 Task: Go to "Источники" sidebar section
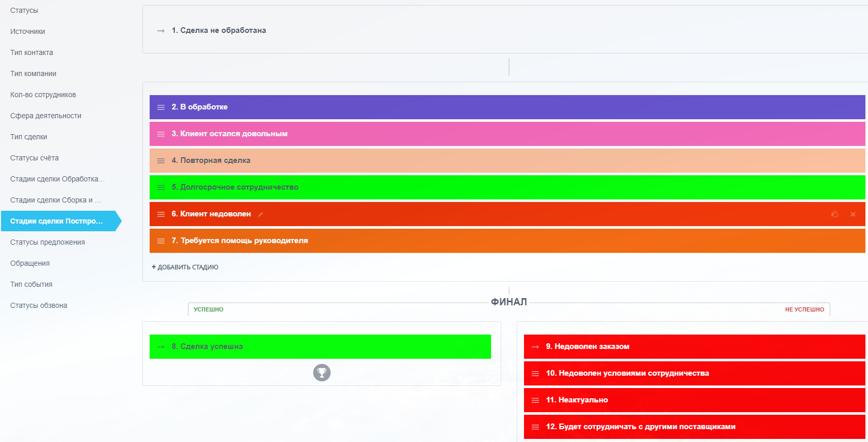pyautogui.click(x=28, y=31)
